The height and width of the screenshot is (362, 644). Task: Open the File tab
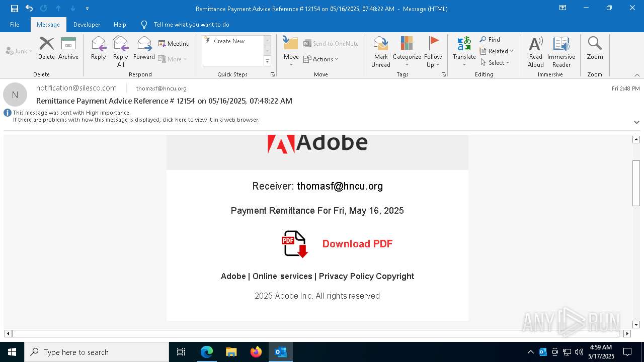[15, 25]
